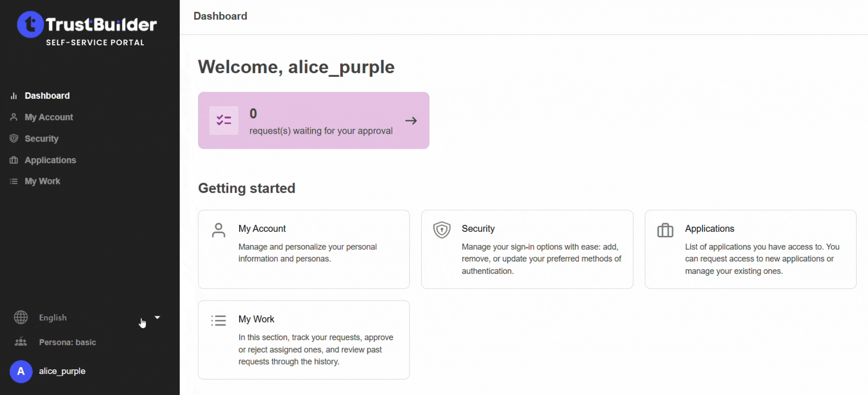Open Security from the sidebar menu
Screen dimensions: 868x395
click(x=42, y=139)
